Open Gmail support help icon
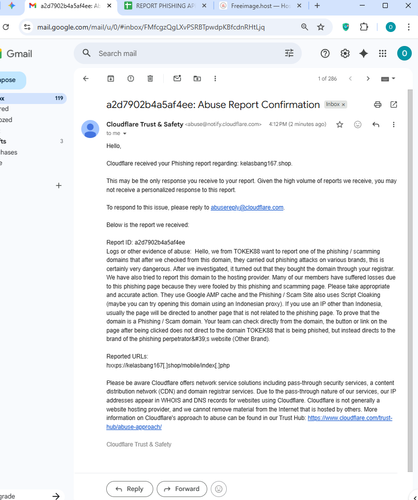418x500 pixels. [325, 53]
